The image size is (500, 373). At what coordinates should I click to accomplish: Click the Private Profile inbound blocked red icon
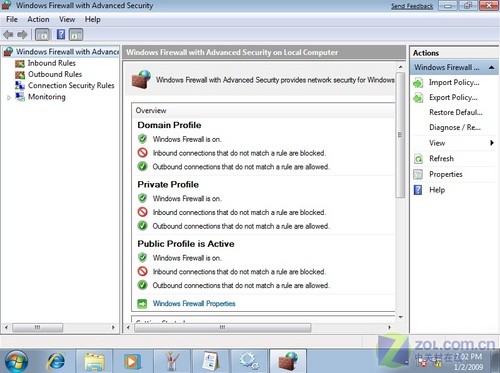point(142,212)
